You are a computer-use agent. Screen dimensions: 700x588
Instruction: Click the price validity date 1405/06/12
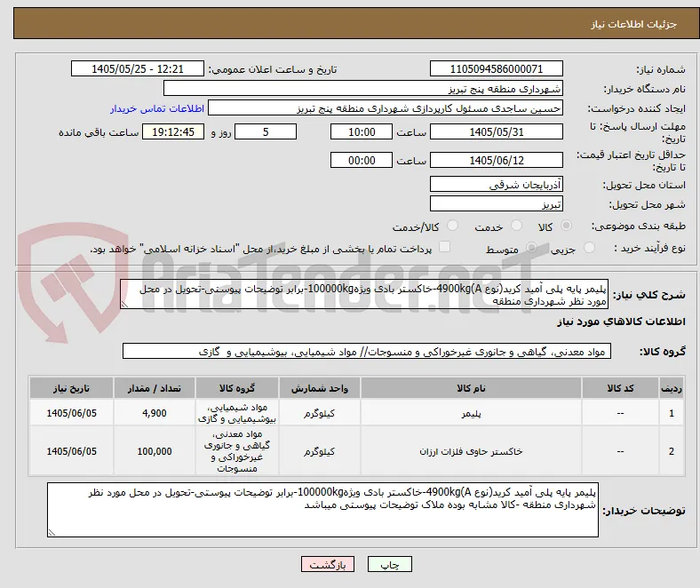tap(497, 160)
